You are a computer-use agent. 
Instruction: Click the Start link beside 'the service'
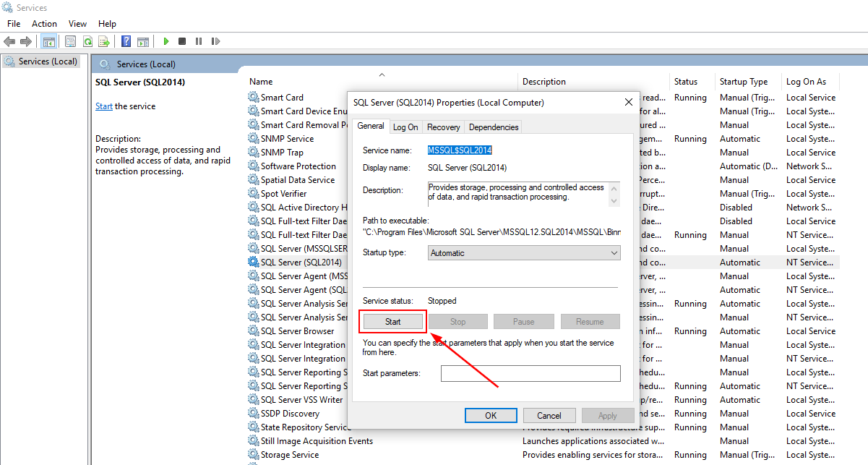tap(104, 106)
